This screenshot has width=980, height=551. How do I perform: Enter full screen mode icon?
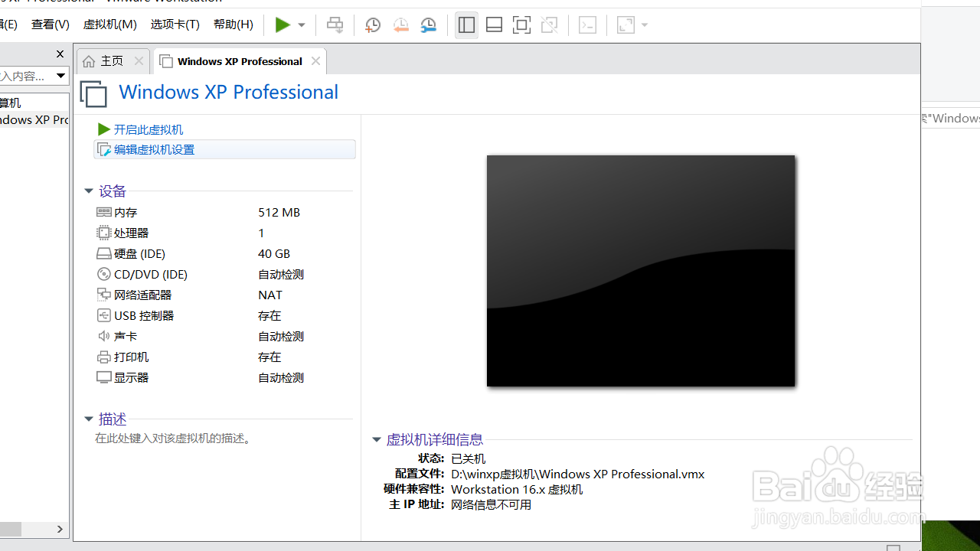point(521,25)
